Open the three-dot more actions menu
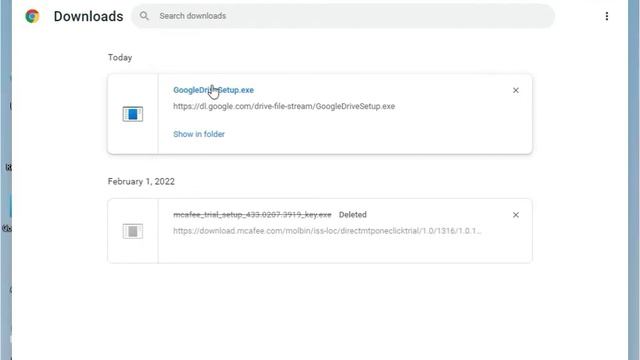This screenshot has width=640, height=360. point(607,16)
